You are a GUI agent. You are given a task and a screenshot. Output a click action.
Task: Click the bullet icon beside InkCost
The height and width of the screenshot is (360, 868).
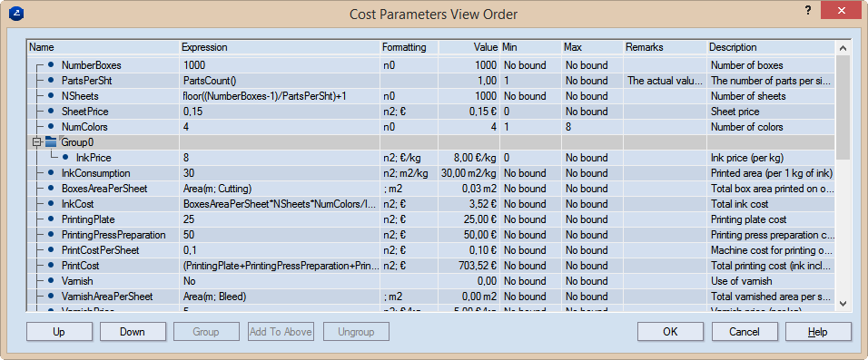coord(51,204)
